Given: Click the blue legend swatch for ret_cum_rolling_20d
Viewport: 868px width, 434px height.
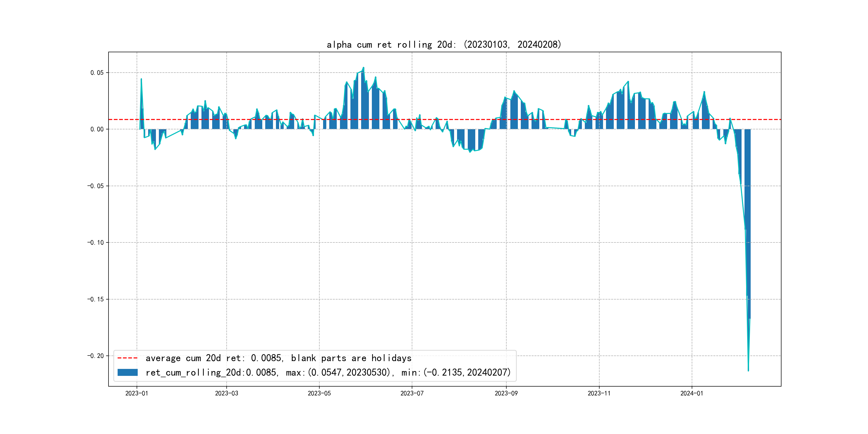Looking at the screenshot, I should click(x=127, y=372).
